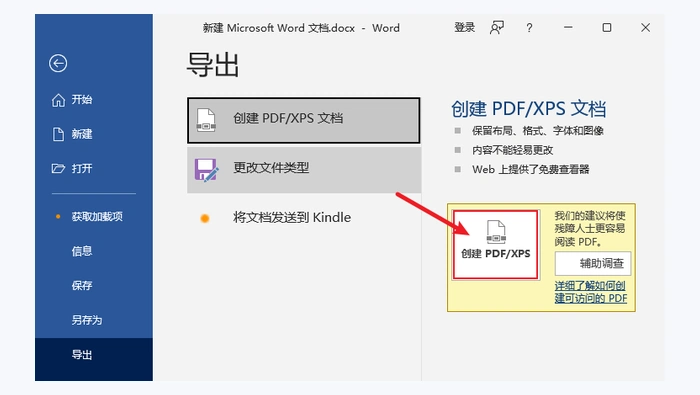Minimize the Word window
Screen dimensions: 700x395
pos(568,27)
